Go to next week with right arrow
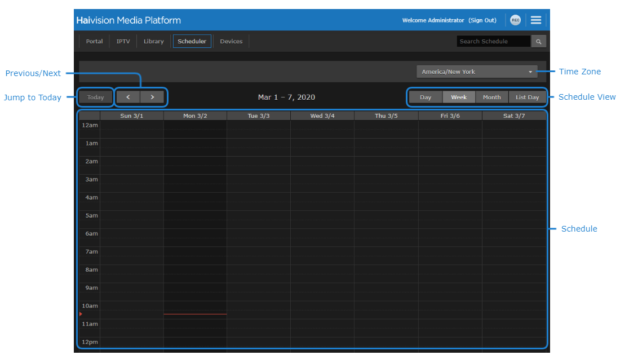 point(152,97)
